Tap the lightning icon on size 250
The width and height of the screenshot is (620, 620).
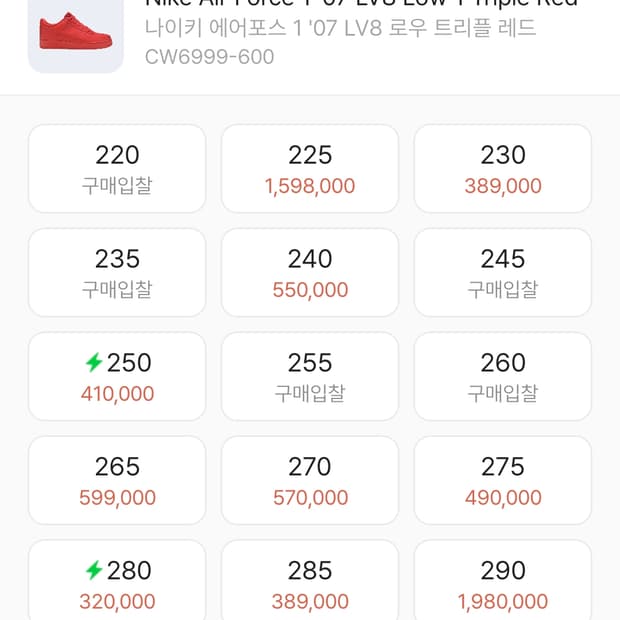tap(94, 362)
